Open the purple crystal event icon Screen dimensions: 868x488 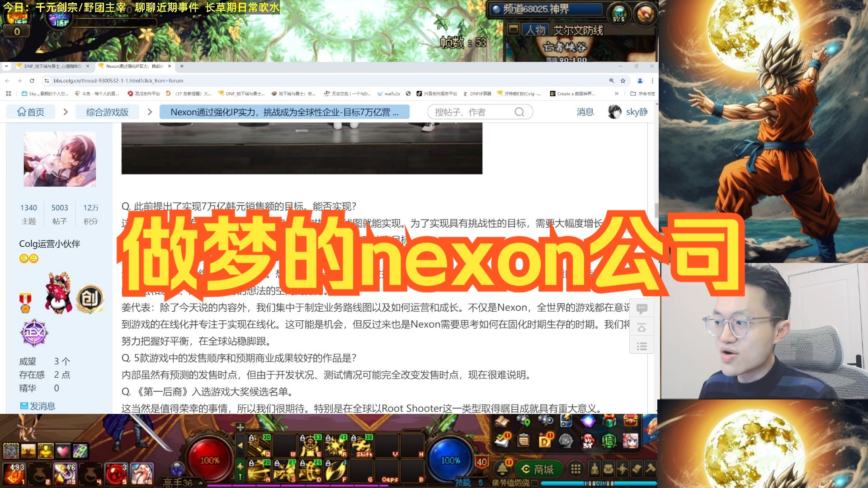click(x=588, y=421)
